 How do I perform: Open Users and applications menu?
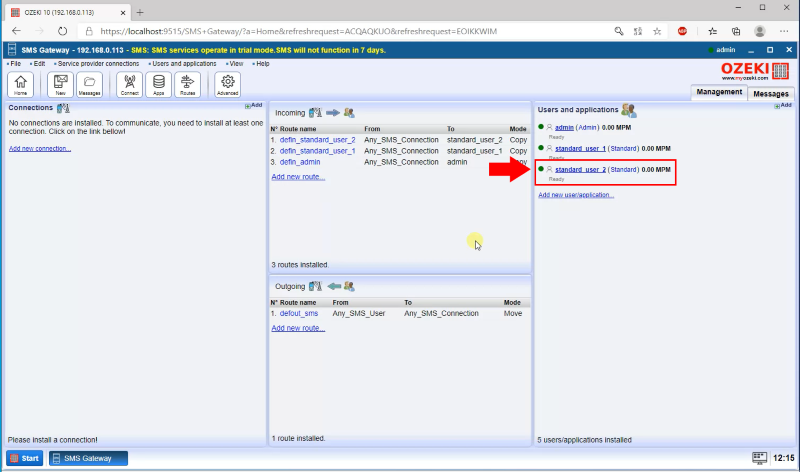(183, 64)
